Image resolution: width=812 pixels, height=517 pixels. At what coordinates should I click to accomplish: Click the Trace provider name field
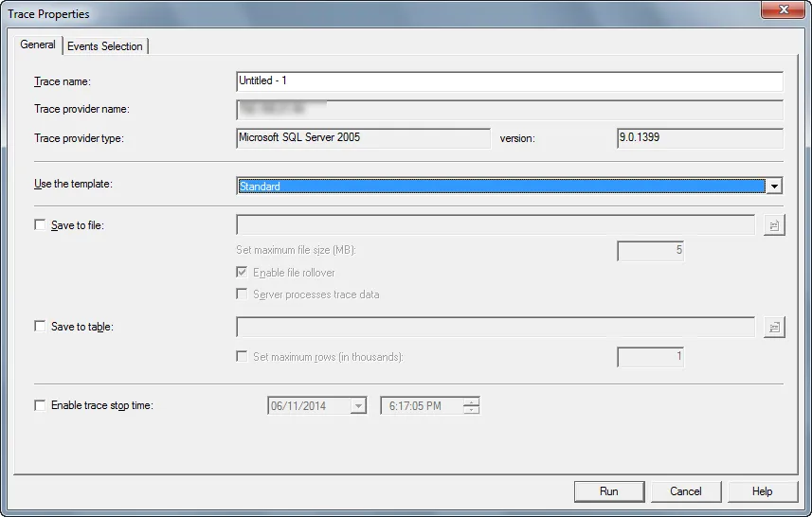510,110
